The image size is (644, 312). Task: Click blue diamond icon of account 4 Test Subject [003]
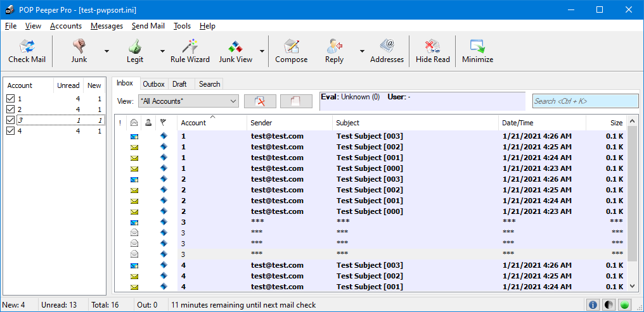point(164,265)
